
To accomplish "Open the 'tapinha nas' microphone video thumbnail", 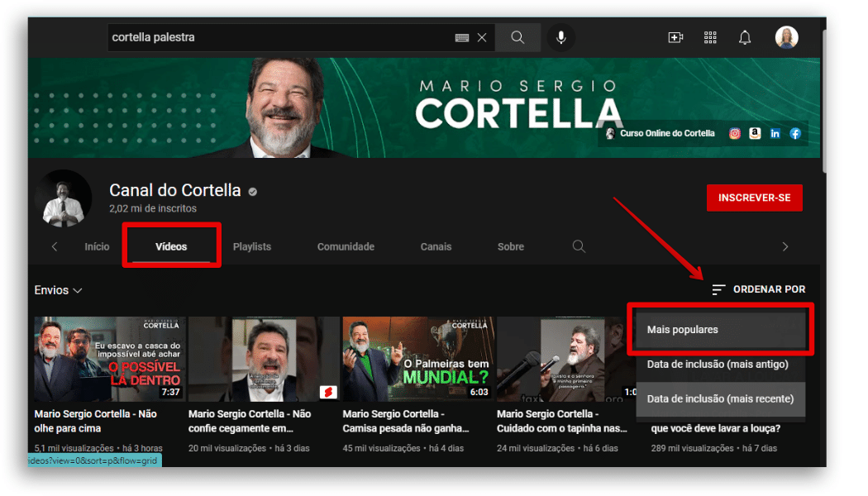I will (x=565, y=359).
